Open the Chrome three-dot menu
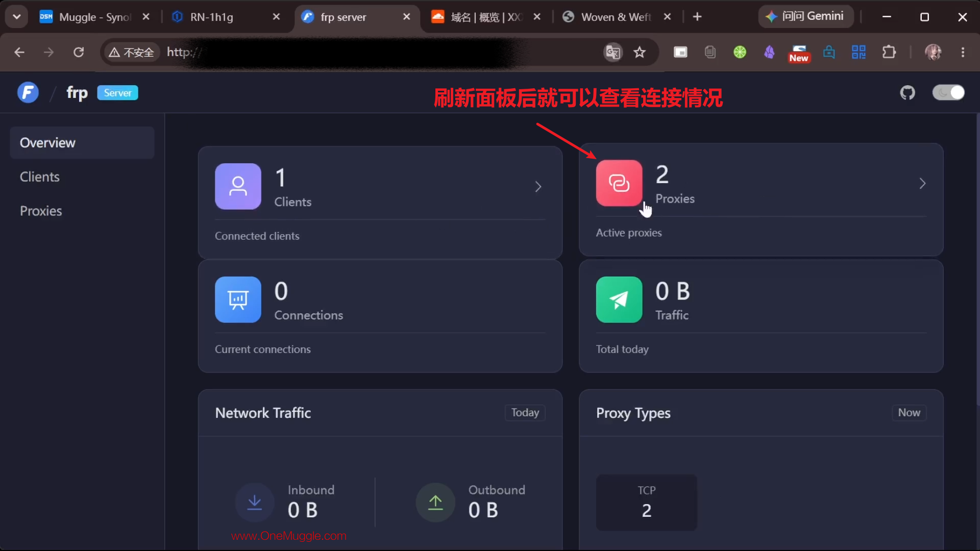The image size is (980, 551). point(963,52)
